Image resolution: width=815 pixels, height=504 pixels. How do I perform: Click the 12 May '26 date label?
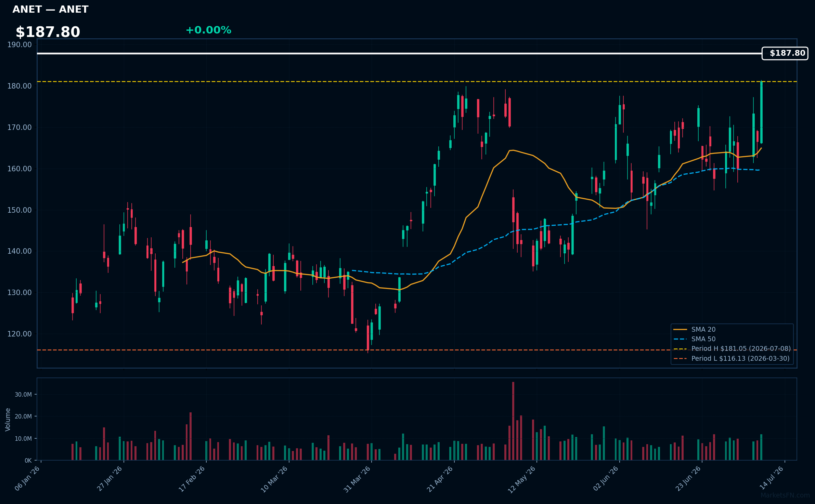point(522,479)
